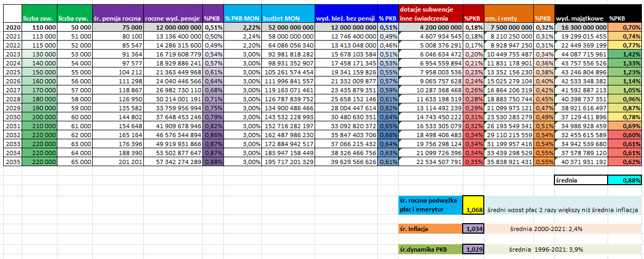Select the 'liczba cyw.' column header
Image resolution: width=644 pixels, height=259 pixels.
tap(74, 14)
